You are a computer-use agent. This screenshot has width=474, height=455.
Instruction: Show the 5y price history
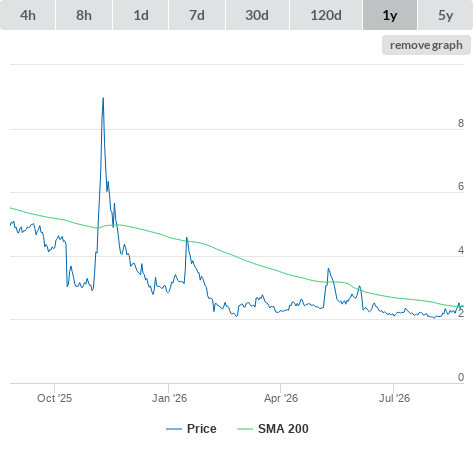[x=445, y=15]
